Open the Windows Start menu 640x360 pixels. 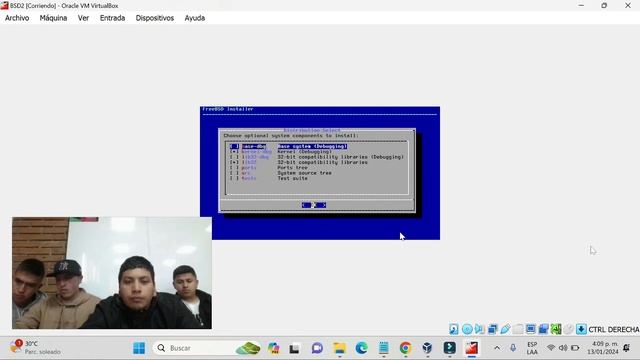139,348
